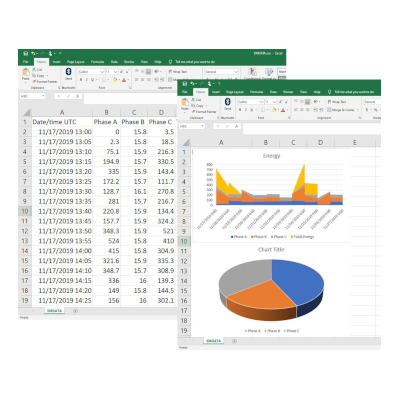Viewport: 400px width, 400px height.
Task: Add new sheet button in charts window
Action: 234,341
